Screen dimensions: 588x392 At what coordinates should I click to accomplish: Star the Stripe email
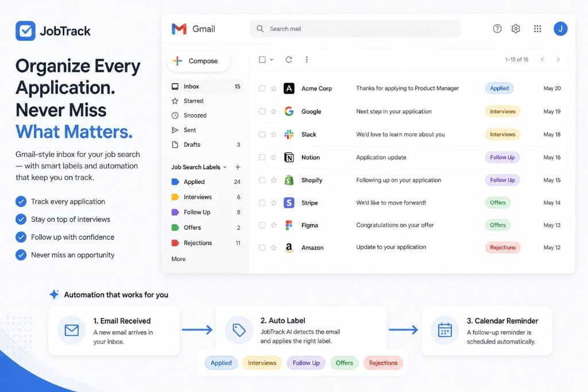click(x=274, y=203)
